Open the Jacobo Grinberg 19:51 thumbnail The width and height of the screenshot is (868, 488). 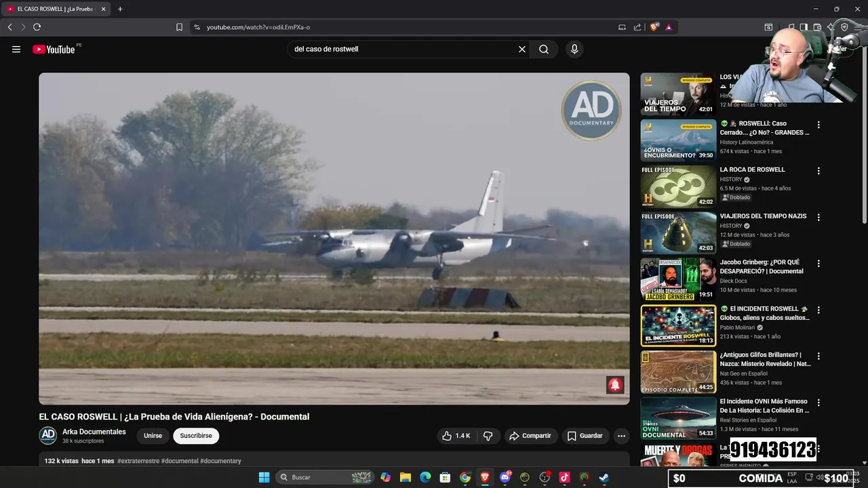coord(678,279)
